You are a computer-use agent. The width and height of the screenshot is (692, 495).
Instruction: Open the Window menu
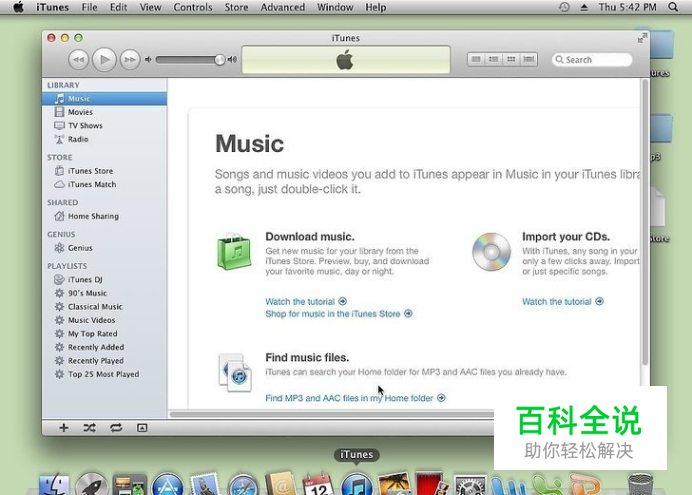(335, 7)
